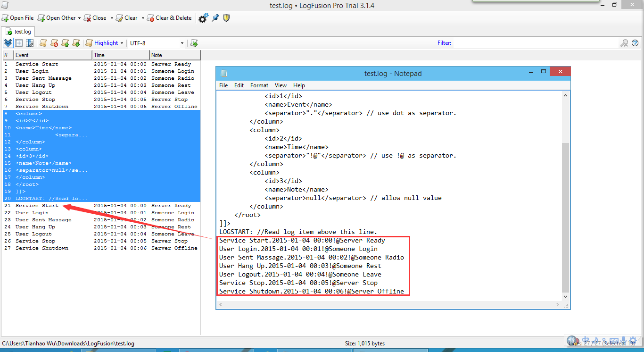The image size is (644, 352).
Task: Open the UTF-8 encoding combo box
Action: tap(157, 43)
